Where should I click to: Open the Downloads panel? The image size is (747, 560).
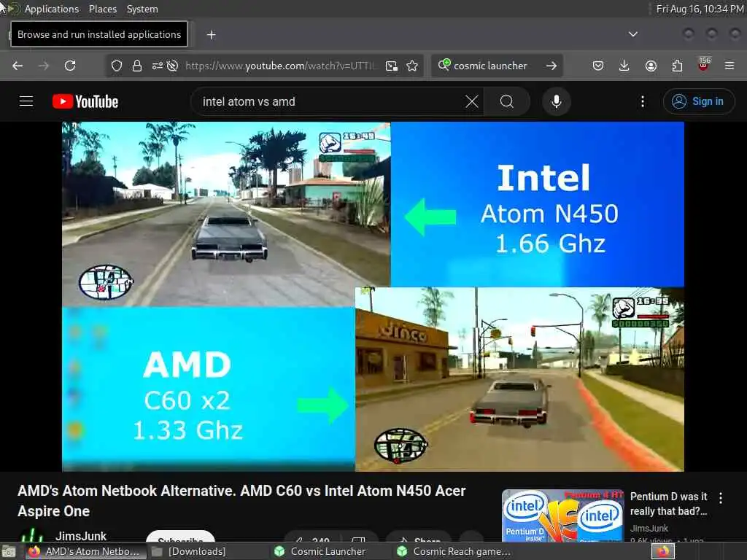pyautogui.click(x=624, y=66)
